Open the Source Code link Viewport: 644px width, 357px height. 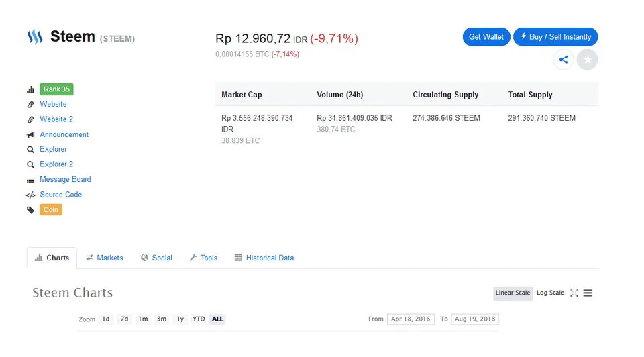pos(61,195)
